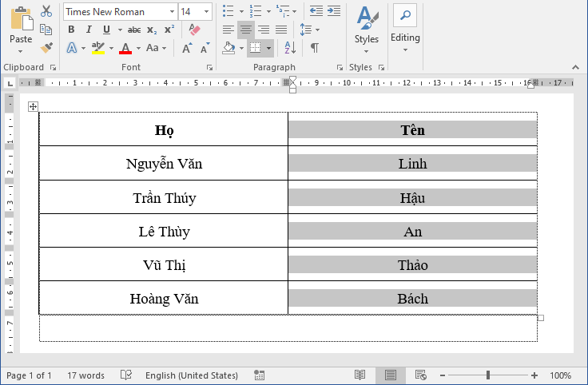Click the table move handle
The width and height of the screenshot is (588, 385).
click(33, 106)
